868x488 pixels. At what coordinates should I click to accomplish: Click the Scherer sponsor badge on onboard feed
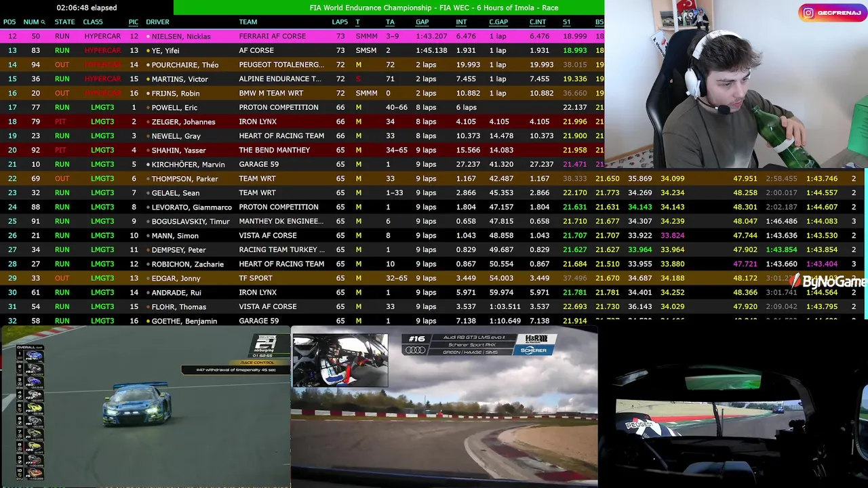point(533,350)
